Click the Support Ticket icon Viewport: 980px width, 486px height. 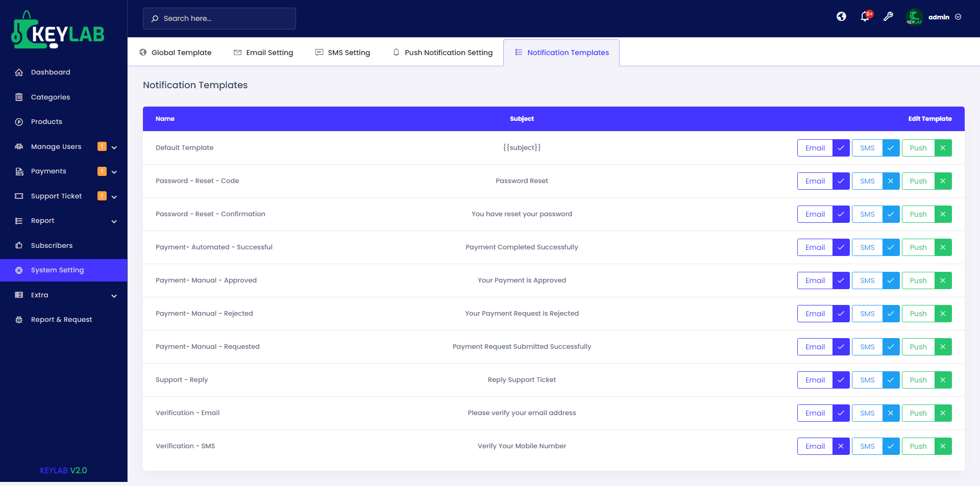19,196
